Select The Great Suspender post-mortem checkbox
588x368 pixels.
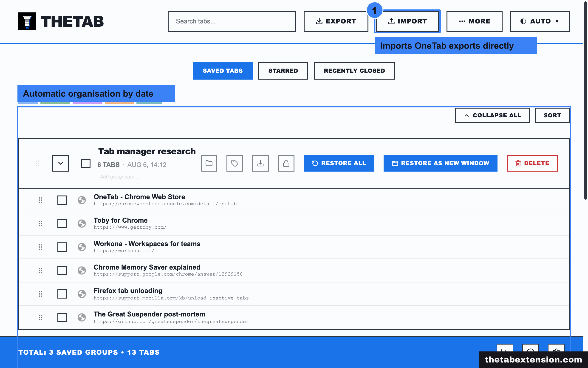coord(62,317)
